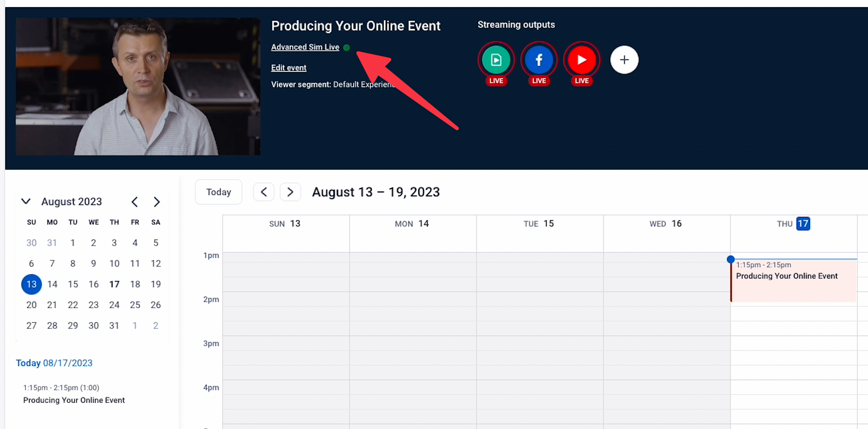
Task: Show next month in mini calendar
Action: 157,202
